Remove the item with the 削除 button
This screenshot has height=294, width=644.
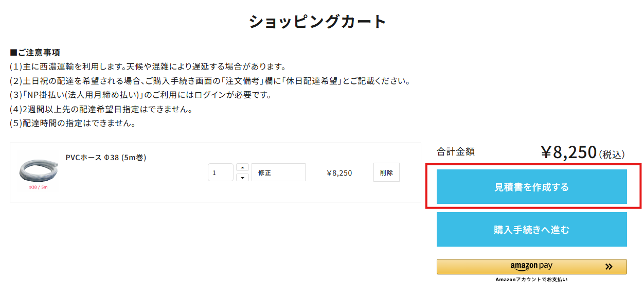(x=386, y=172)
